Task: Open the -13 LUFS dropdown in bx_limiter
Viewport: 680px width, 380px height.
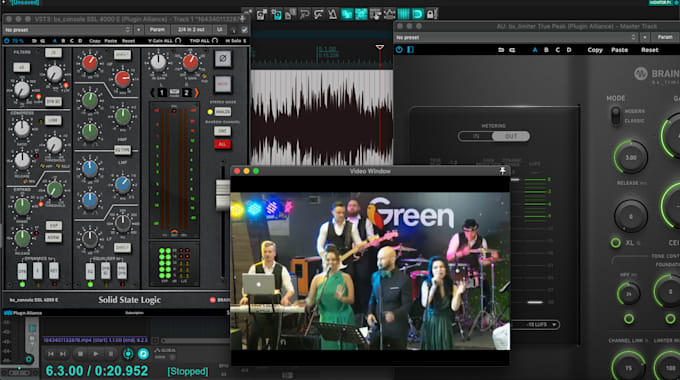Action: 535,324
